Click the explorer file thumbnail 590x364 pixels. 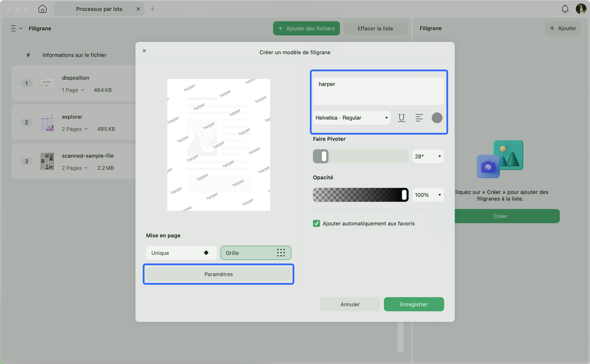click(47, 122)
